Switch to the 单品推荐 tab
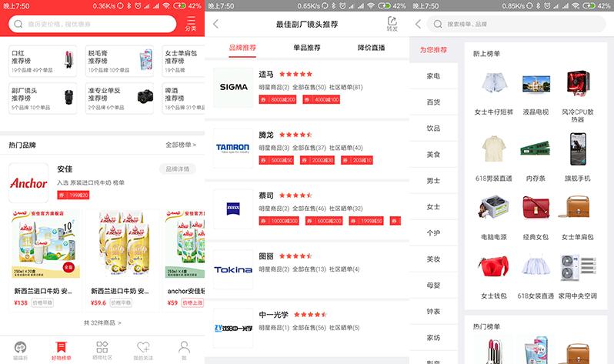 point(306,48)
